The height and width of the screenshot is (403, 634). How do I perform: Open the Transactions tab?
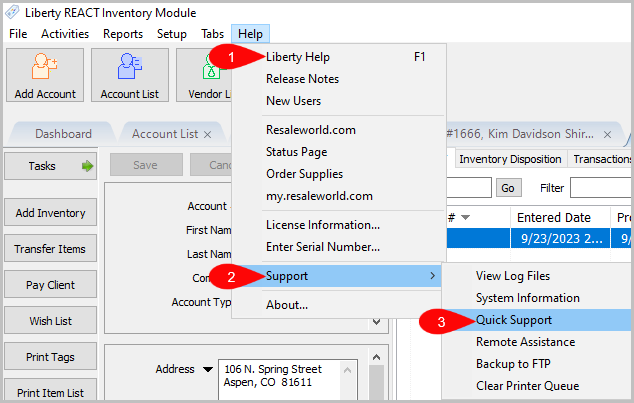[x=601, y=159]
